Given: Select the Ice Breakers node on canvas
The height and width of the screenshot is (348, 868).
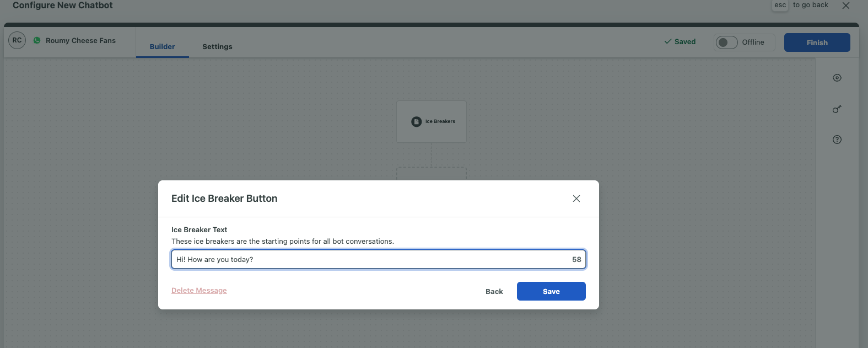Looking at the screenshot, I should 432,121.
